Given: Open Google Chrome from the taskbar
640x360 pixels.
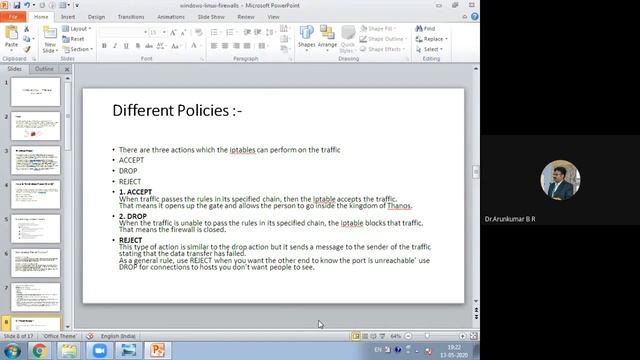Looking at the screenshot, I should coord(40,351).
